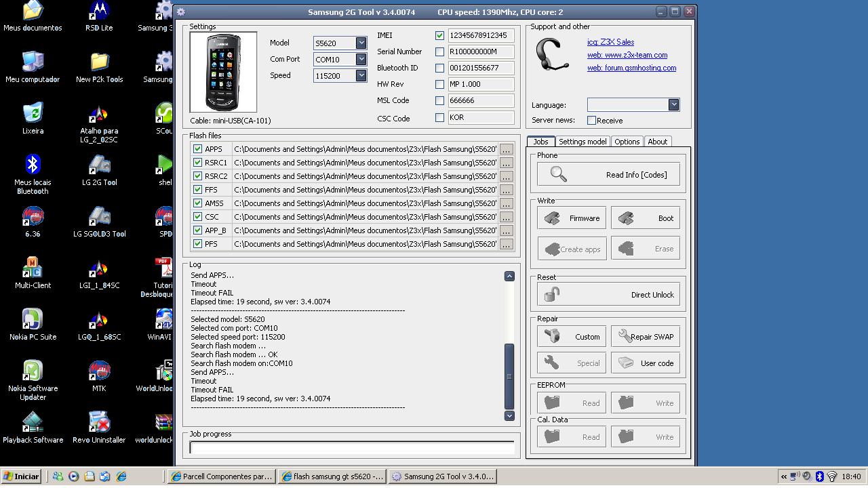Expand hidden system tray icons arrow

784,476
